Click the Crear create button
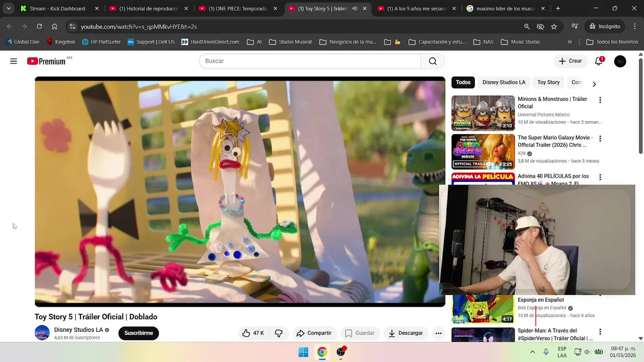Screen dimensions: 644x362 571,61
